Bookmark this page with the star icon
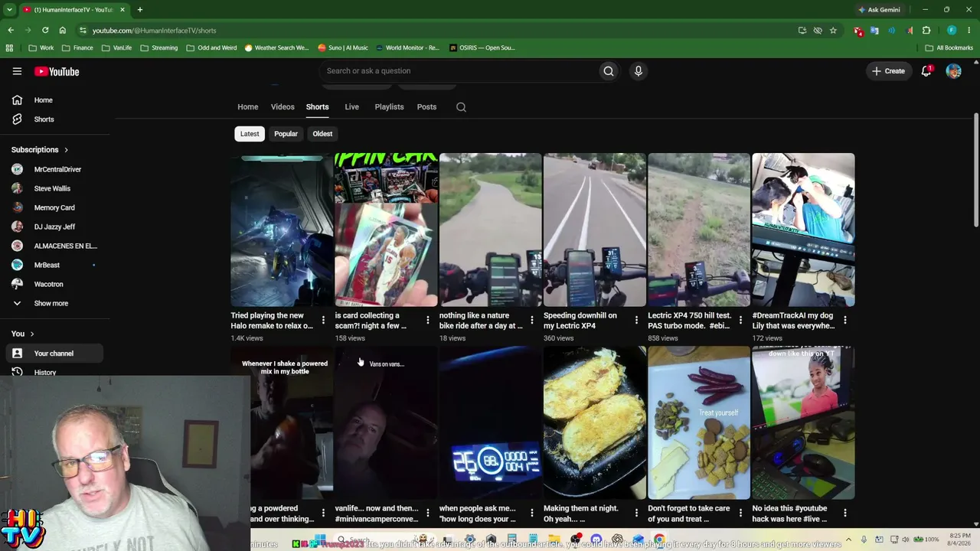Viewport: 980px width, 551px height. tap(833, 31)
